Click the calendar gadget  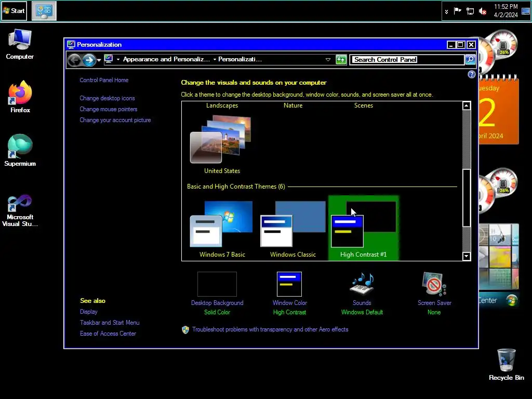(499, 110)
